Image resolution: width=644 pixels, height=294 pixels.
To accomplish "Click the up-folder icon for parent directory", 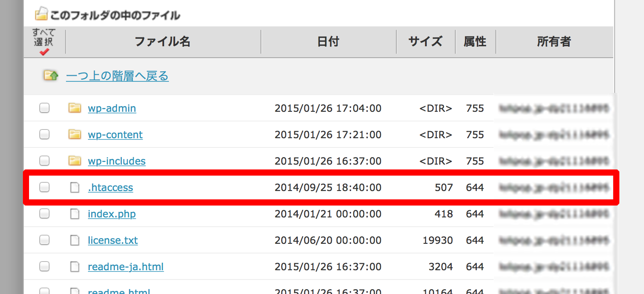I will [51, 76].
